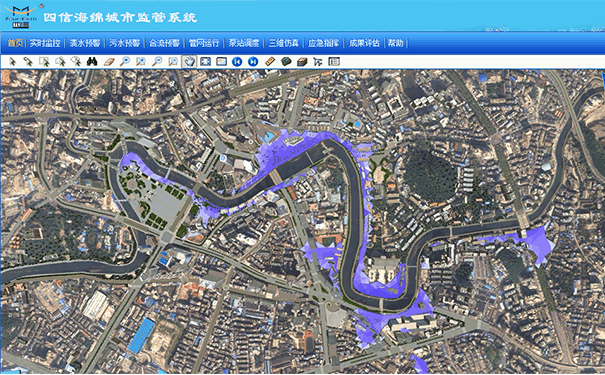Click the Four-Faith logo

coord(21,17)
